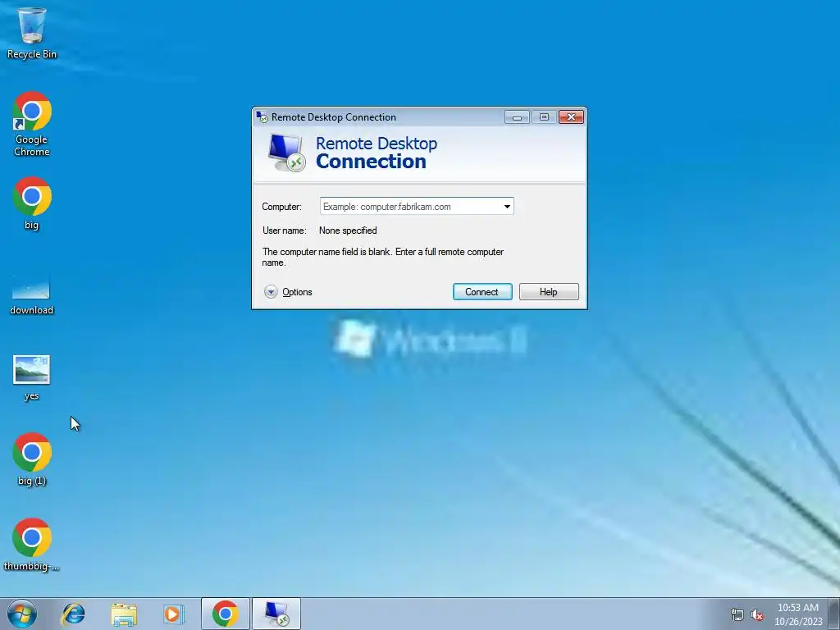
Task: Open Windows Explorer folder in taskbar
Action: point(124,614)
